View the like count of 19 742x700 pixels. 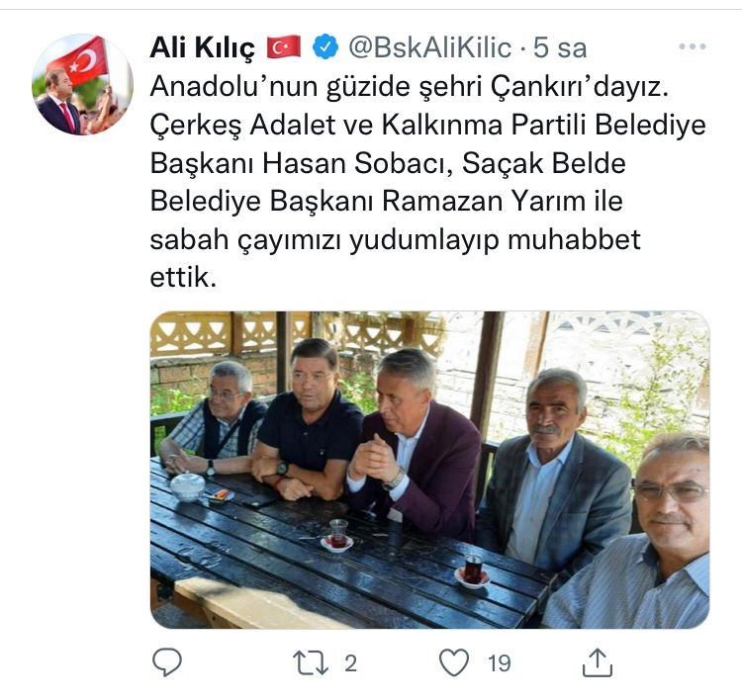(500, 663)
